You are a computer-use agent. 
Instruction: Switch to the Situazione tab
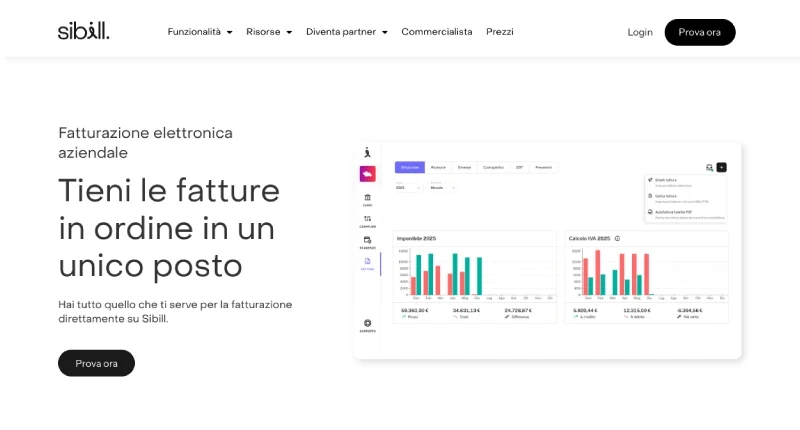coord(409,167)
